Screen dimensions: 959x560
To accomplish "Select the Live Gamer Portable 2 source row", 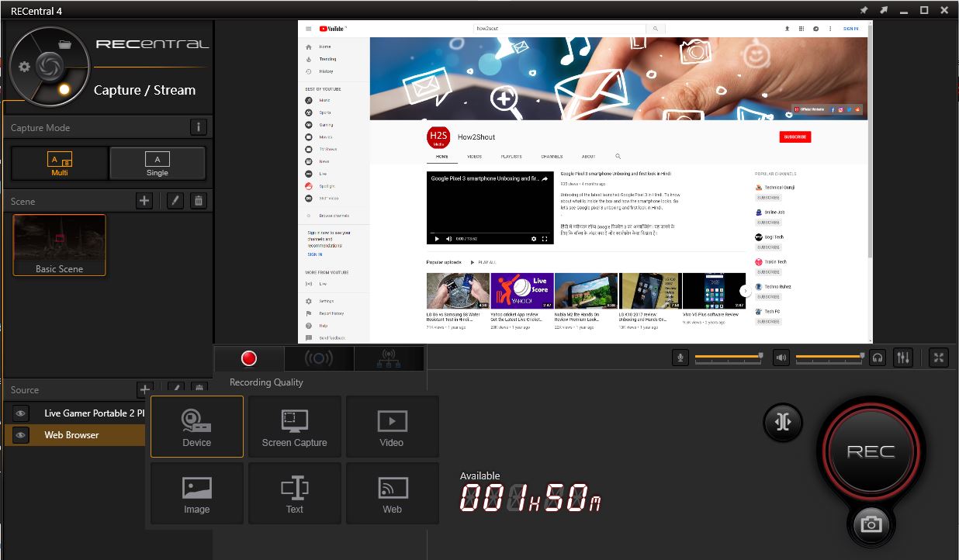I will pos(74,413).
